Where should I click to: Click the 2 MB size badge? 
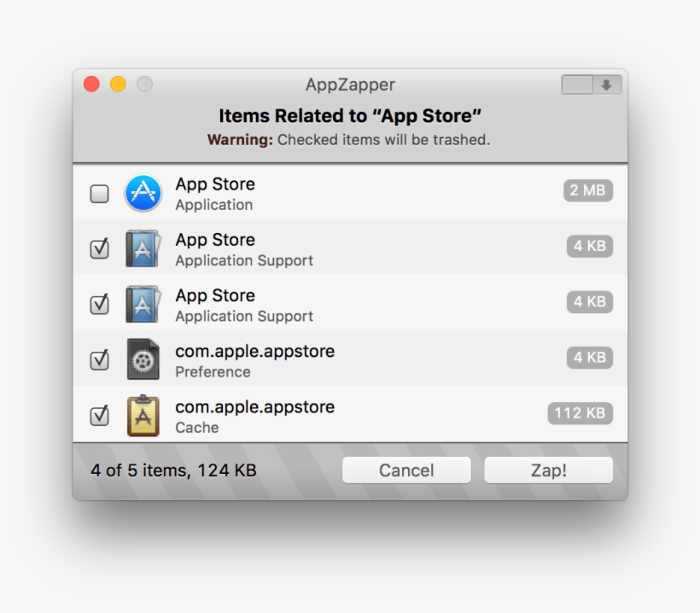pyautogui.click(x=587, y=190)
